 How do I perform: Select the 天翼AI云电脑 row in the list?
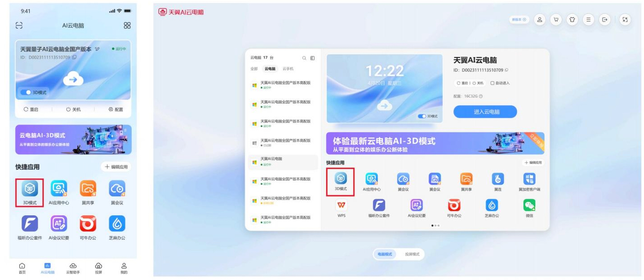(x=283, y=162)
